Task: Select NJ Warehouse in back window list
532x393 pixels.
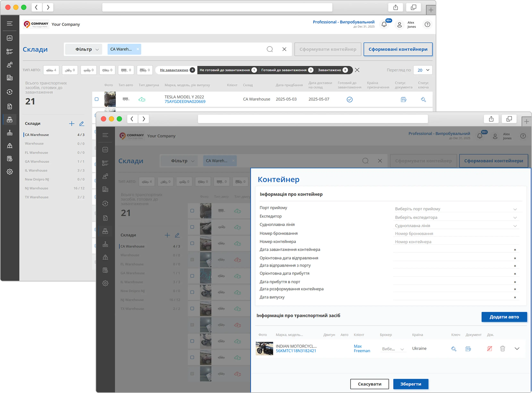Action: tap(55, 188)
